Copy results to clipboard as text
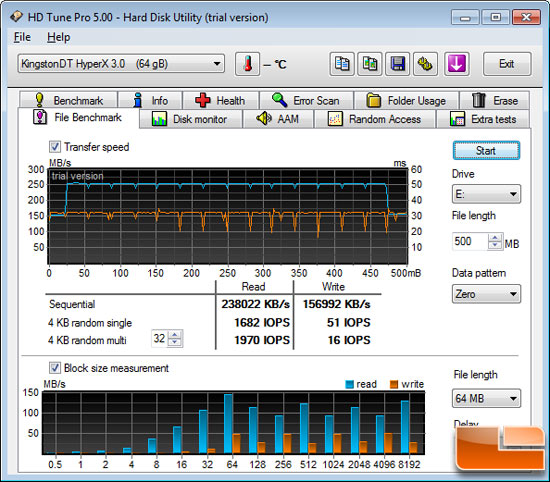This screenshot has width=550, height=482. click(342, 64)
